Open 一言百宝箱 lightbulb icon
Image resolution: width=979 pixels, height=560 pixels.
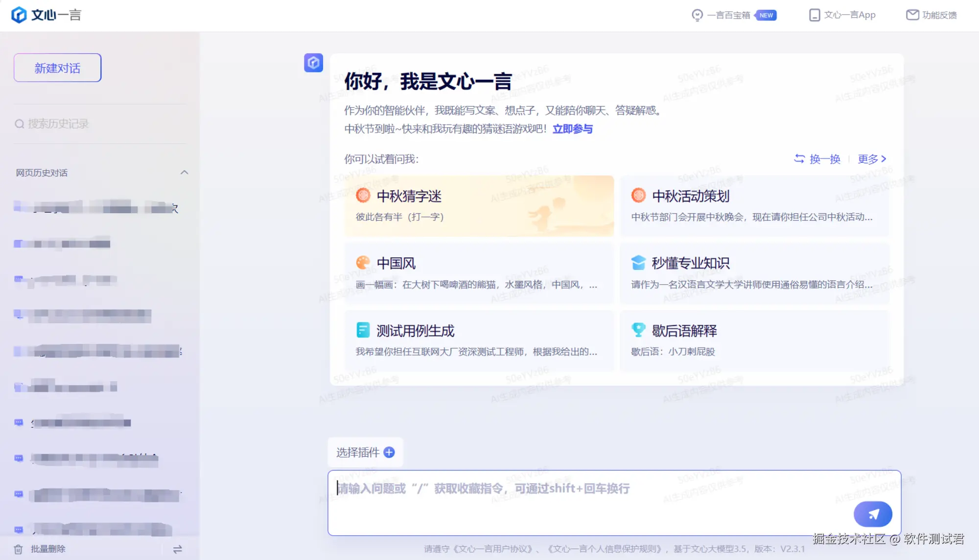(697, 15)
